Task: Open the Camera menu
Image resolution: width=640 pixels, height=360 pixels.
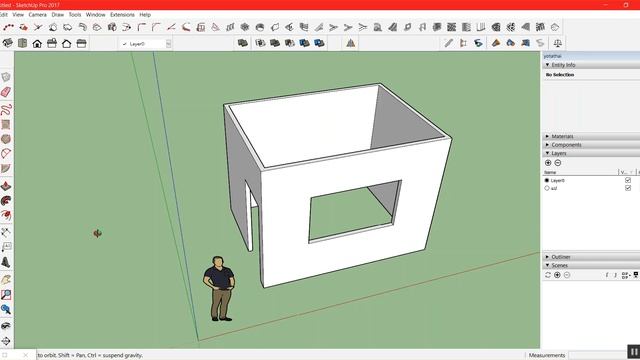Action: point(38,14)
